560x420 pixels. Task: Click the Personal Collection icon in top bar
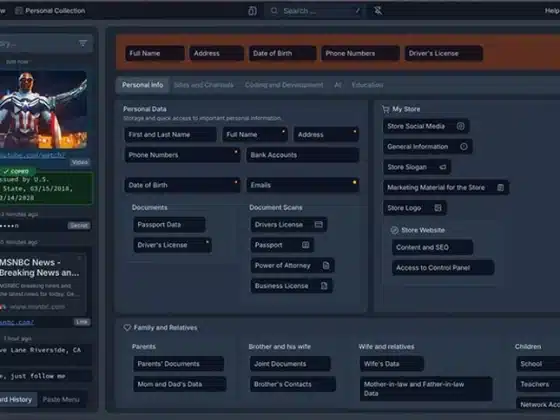pos(19,11)
